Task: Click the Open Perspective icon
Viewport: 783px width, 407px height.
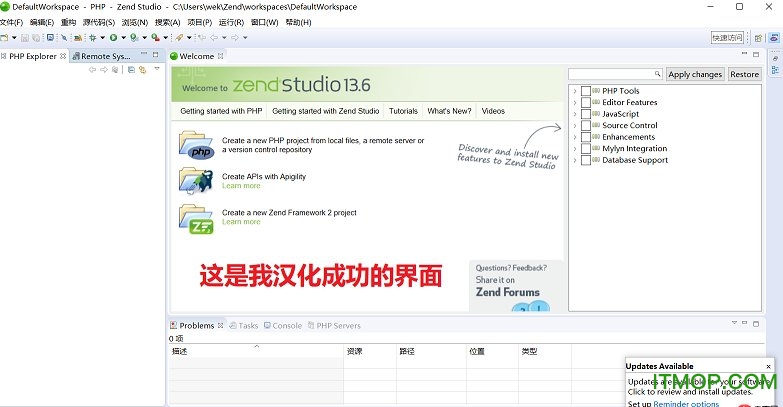Action: point(759,37)
